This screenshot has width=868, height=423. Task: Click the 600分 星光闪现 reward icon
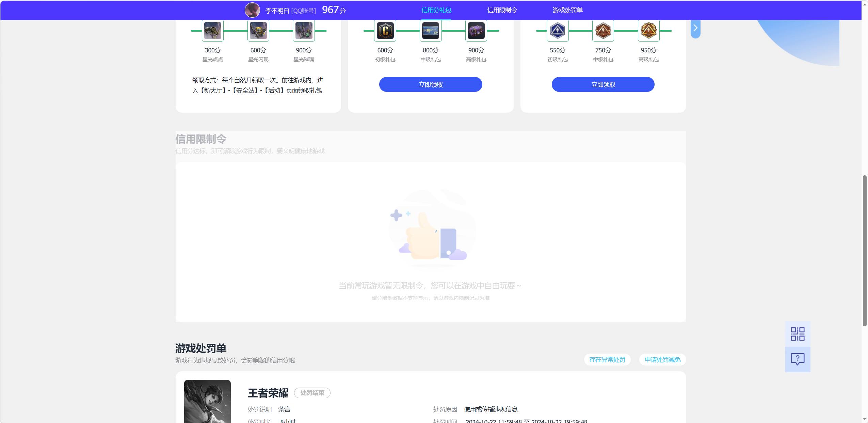pos(258,31)
